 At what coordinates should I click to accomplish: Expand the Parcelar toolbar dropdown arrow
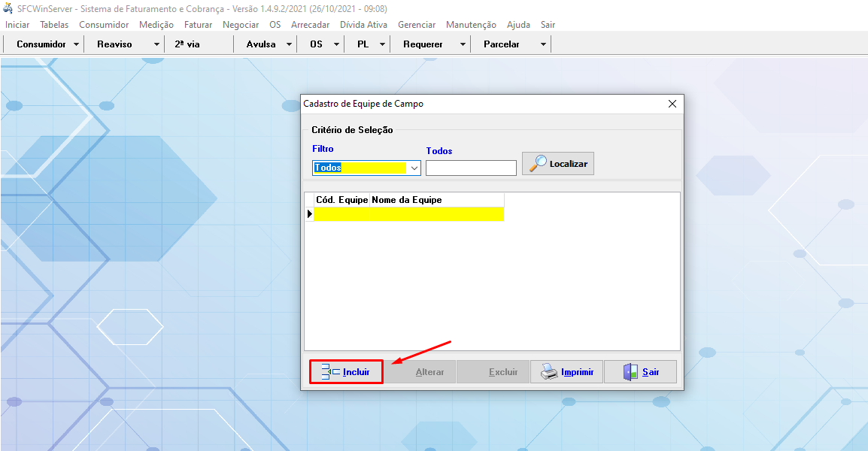point(543,44)
